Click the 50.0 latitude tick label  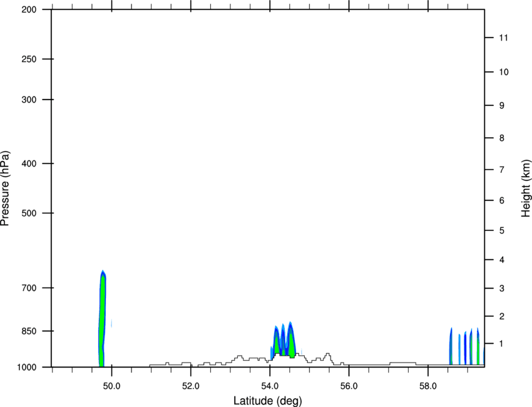(111, 386)
